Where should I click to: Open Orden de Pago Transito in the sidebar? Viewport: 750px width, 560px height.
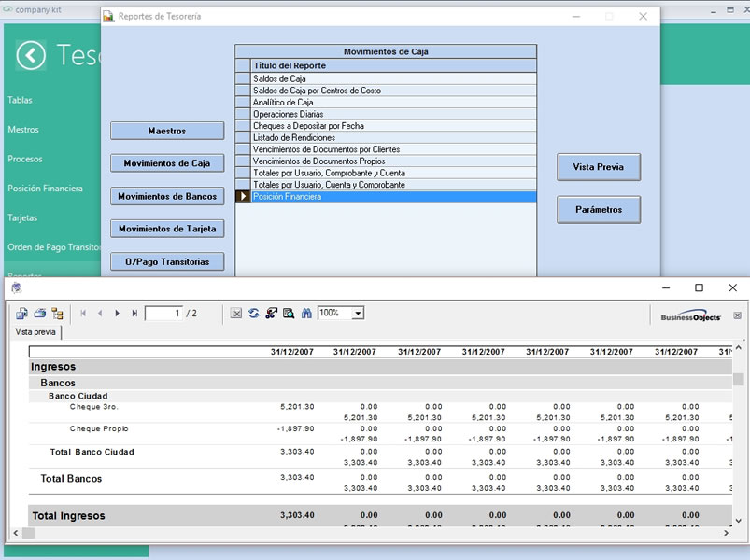point(54,247)
